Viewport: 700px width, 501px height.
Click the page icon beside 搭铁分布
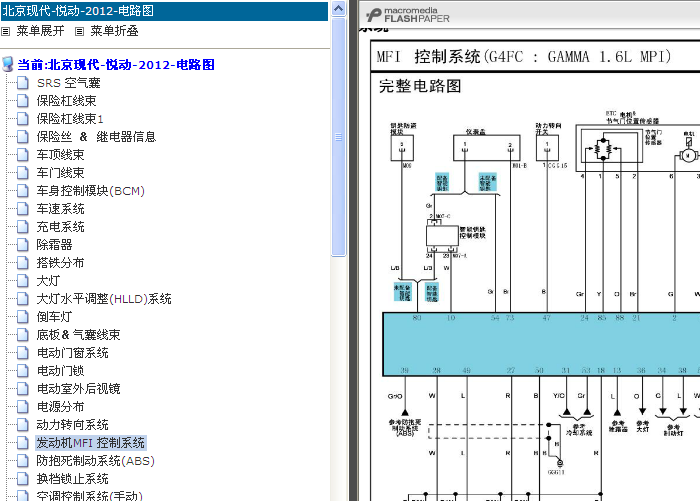pos(23,263)
